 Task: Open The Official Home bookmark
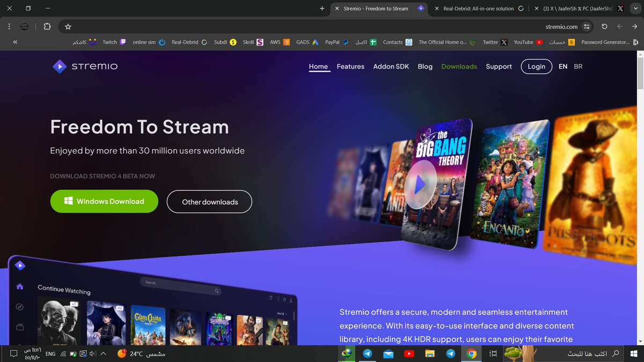click(x=447, y=42)
